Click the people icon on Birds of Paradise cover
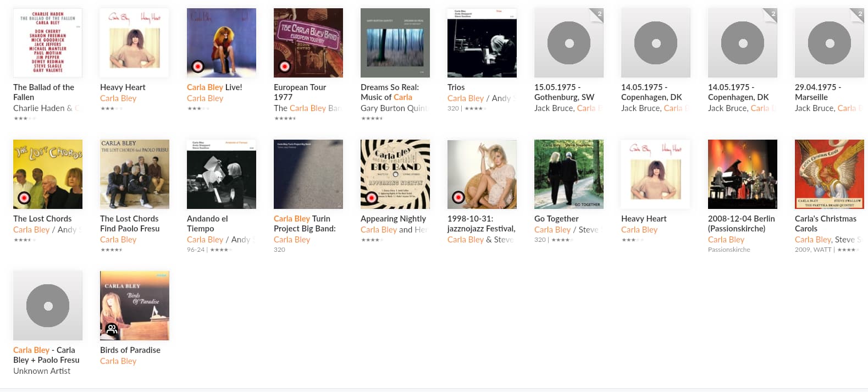This screenshot has height=392, width=868. (112, 329)
